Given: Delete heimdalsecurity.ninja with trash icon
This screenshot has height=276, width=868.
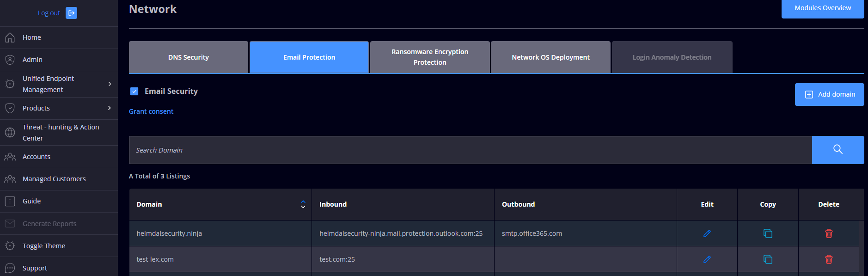Looking at the screenshot, I should tap(829, 233).
